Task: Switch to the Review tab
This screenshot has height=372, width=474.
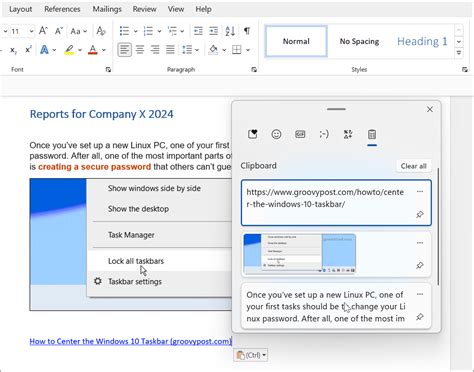Action: pyautogui.click(x=144, y=9)
